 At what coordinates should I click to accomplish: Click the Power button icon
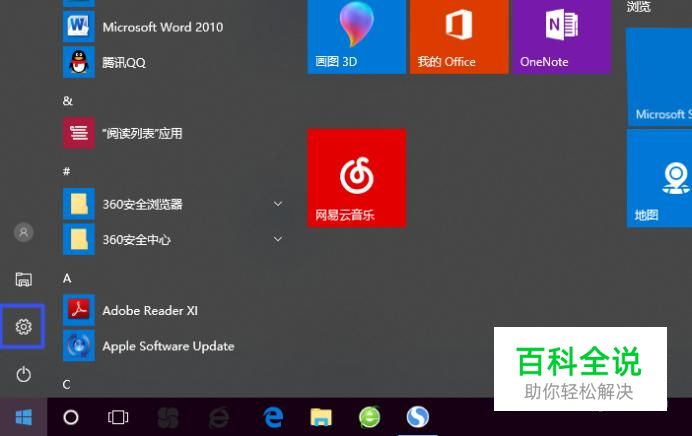(x=24, y=374)
